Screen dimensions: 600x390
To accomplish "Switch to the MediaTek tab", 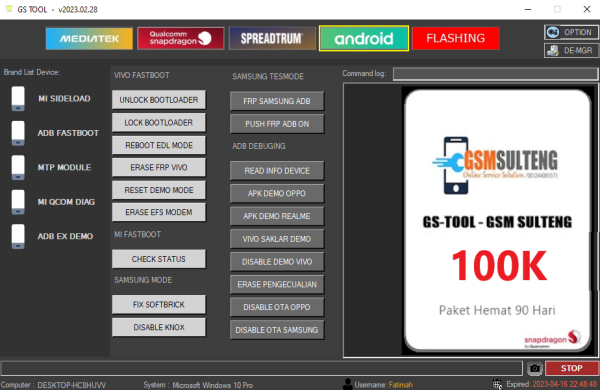I will click(89, 38).
